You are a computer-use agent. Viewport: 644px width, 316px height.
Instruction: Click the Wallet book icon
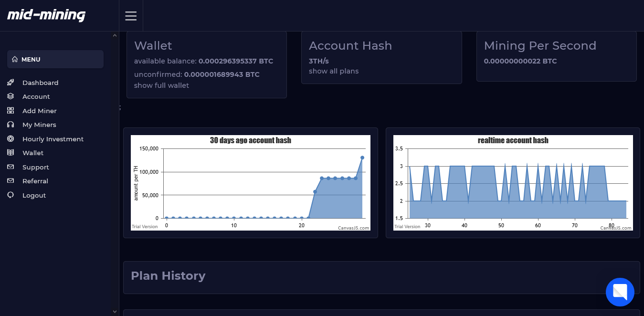click(x=11, y=153)
